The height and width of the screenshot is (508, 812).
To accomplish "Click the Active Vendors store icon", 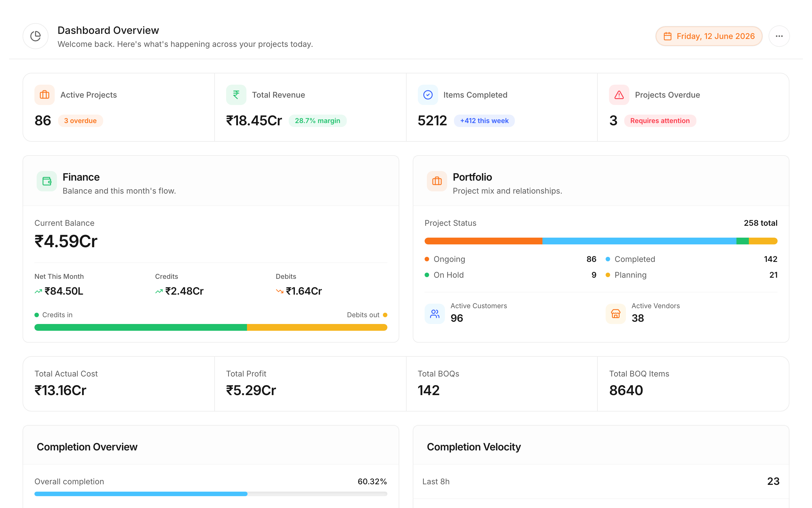I will click(616, 314).
